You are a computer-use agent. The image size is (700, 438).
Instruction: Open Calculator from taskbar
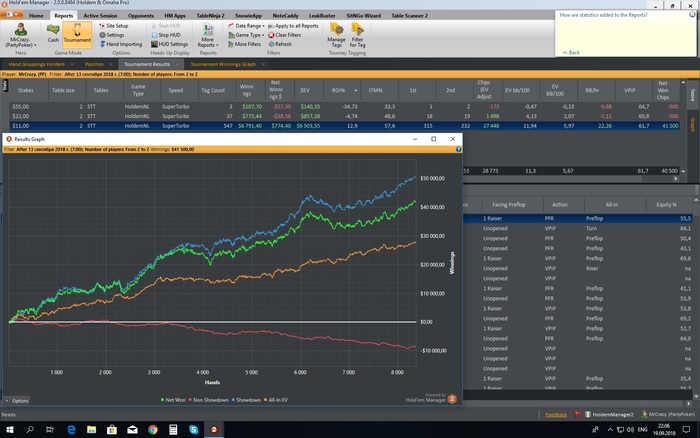click(173, 430)
